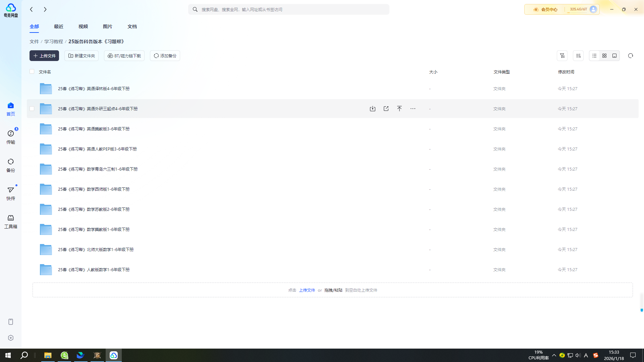Switch to the 视频 tab
Viewport: 644px width, 362px height.
(83, 26)
